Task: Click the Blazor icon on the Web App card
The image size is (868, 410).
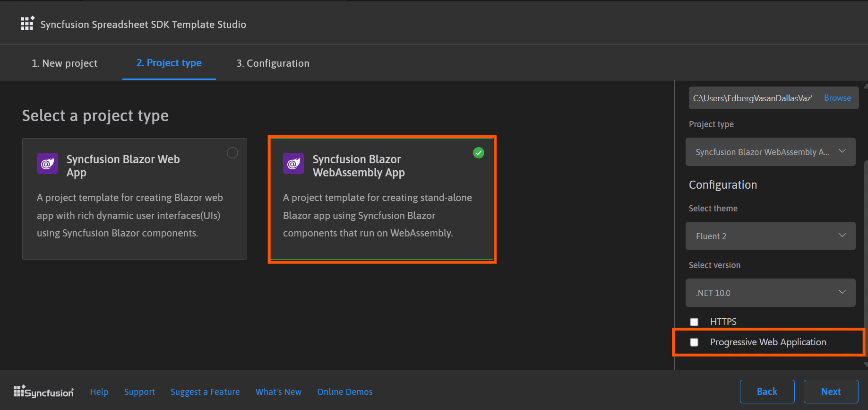Action: [47, 164]
